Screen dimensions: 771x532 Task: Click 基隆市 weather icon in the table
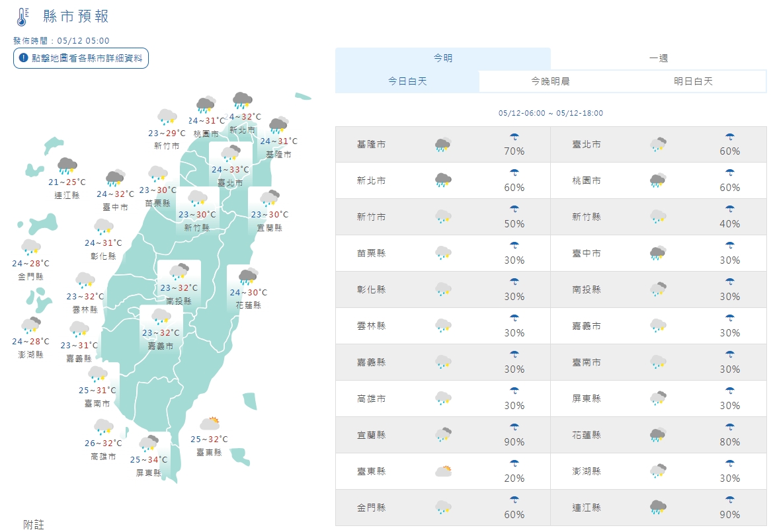(x=443, y=145)
